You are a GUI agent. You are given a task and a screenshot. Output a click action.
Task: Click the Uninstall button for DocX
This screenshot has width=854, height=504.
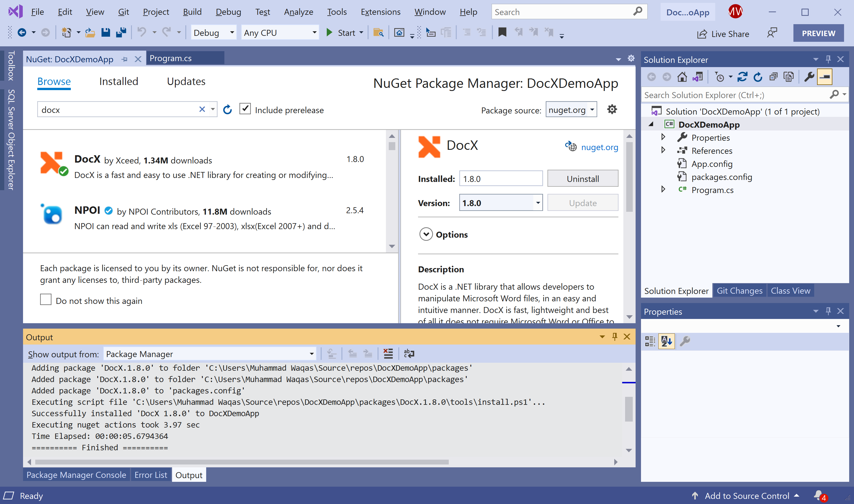pyautogui.click(x=583, y=179)
